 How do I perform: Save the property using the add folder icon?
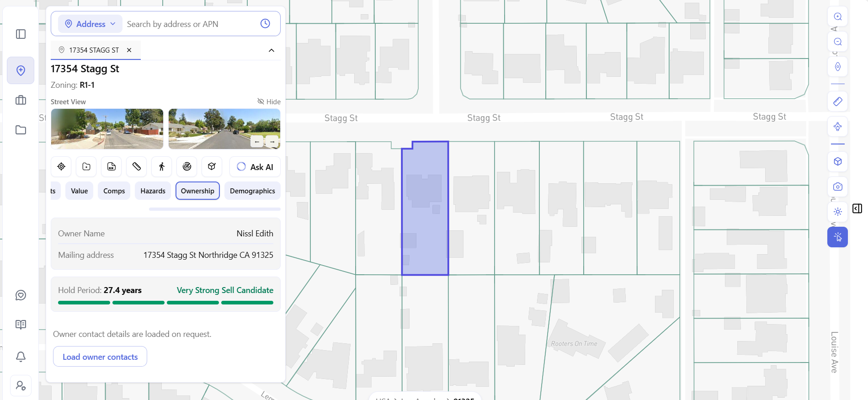(86, 166)
